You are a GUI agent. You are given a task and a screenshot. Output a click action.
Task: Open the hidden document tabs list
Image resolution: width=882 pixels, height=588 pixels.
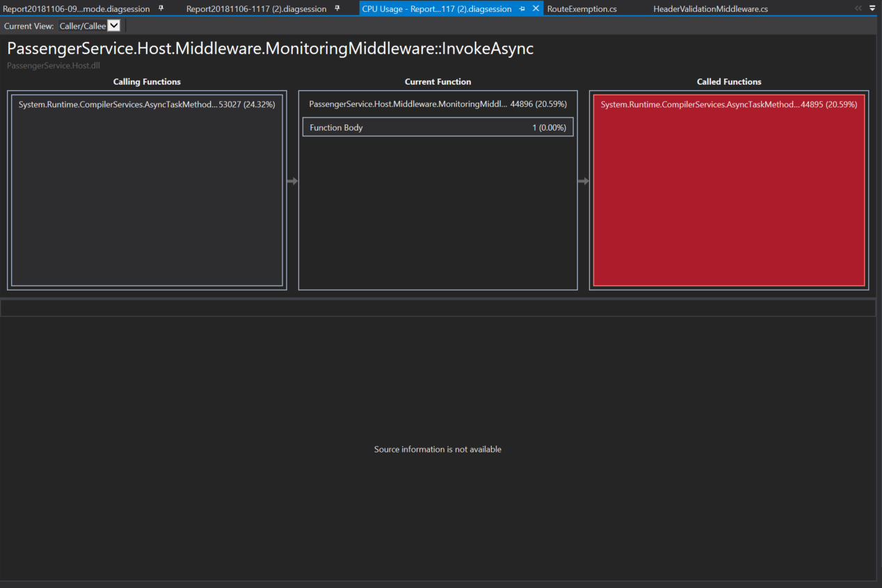(872, 8)
